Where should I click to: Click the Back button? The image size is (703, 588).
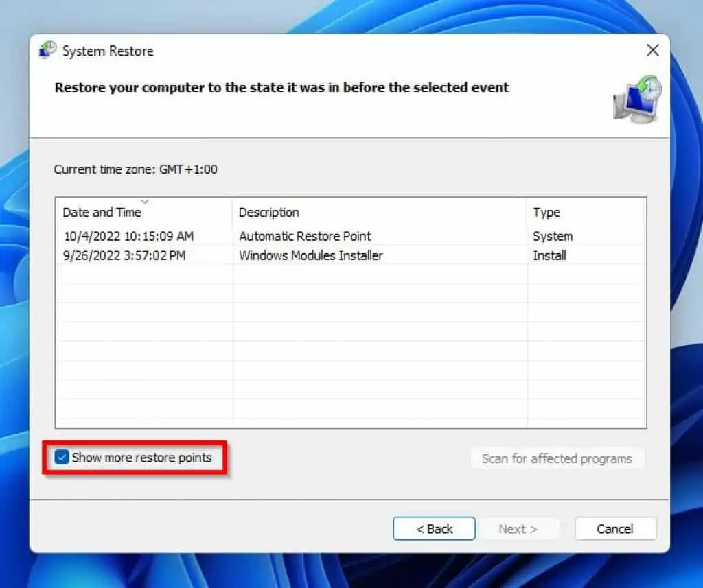(434, 528)
